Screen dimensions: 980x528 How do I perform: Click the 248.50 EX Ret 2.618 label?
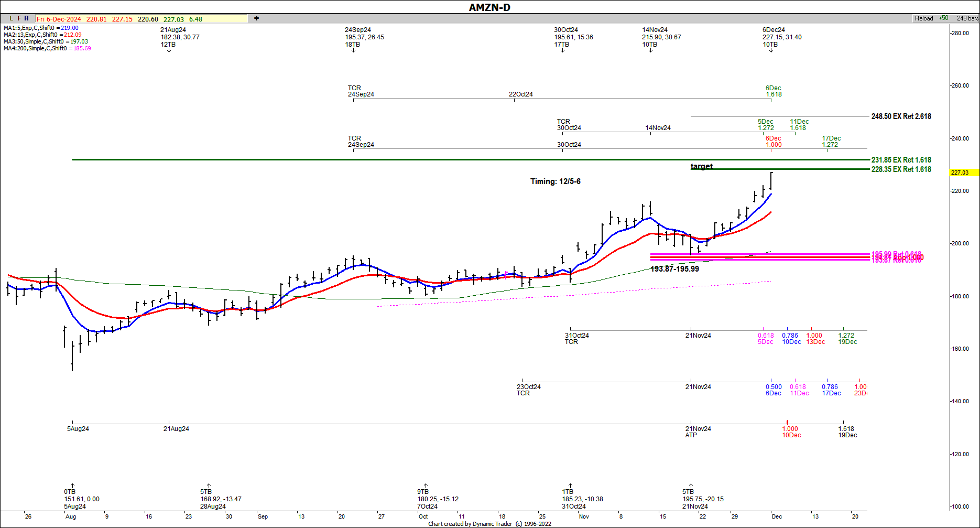(901, 116)
